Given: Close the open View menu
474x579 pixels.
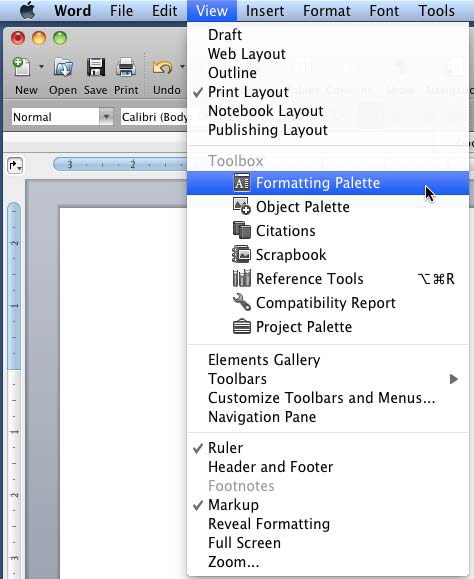Looking at the screenshot, I should coord(212,10).
